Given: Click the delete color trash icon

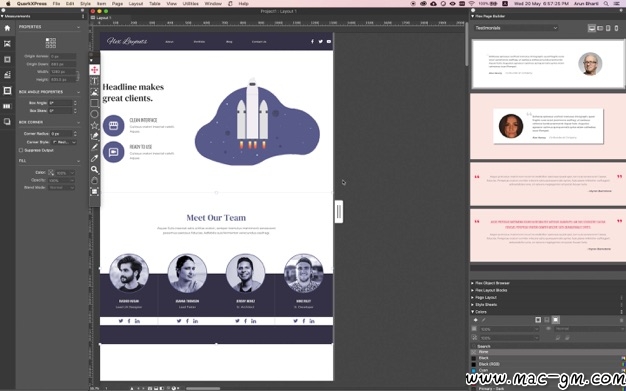Looking at the screenshot, I should 621,320.
